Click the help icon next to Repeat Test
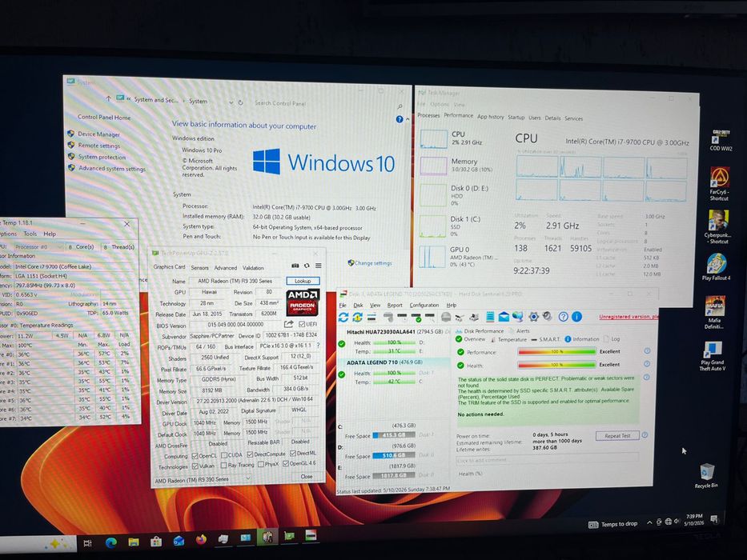747x560 pixels. click(645, 434)
